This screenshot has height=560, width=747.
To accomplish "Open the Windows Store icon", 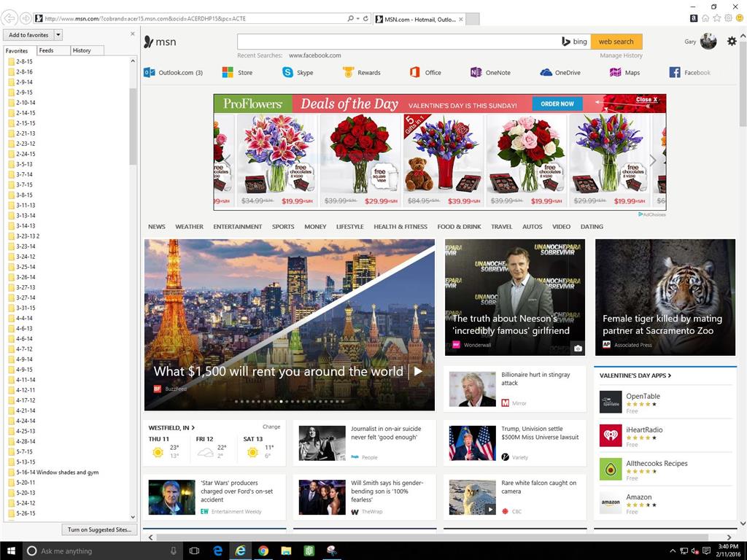I will pos(228,72).
